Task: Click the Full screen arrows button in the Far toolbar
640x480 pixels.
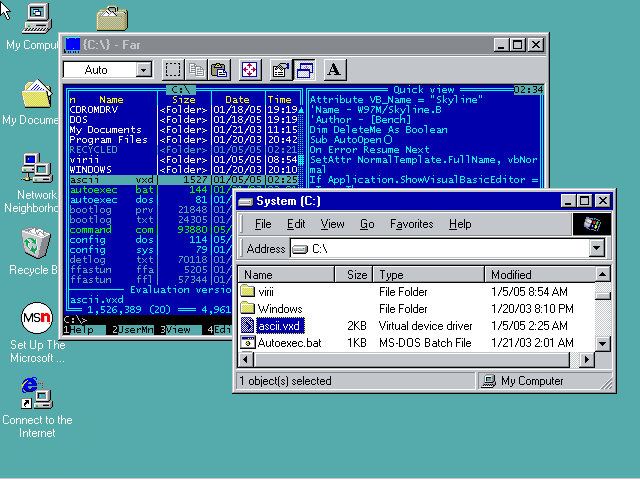Action: pyautogui.click(x=249, y=70)
